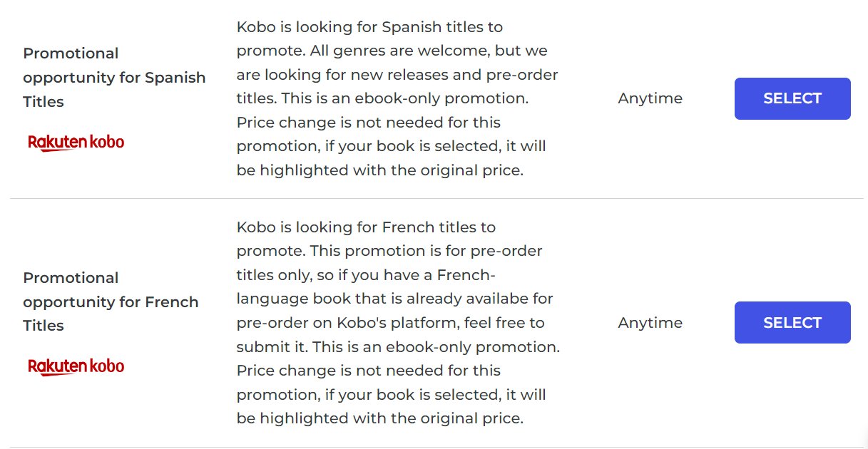
Task: Click the divider line between Spanish and French rows
Action: [436, 199]
